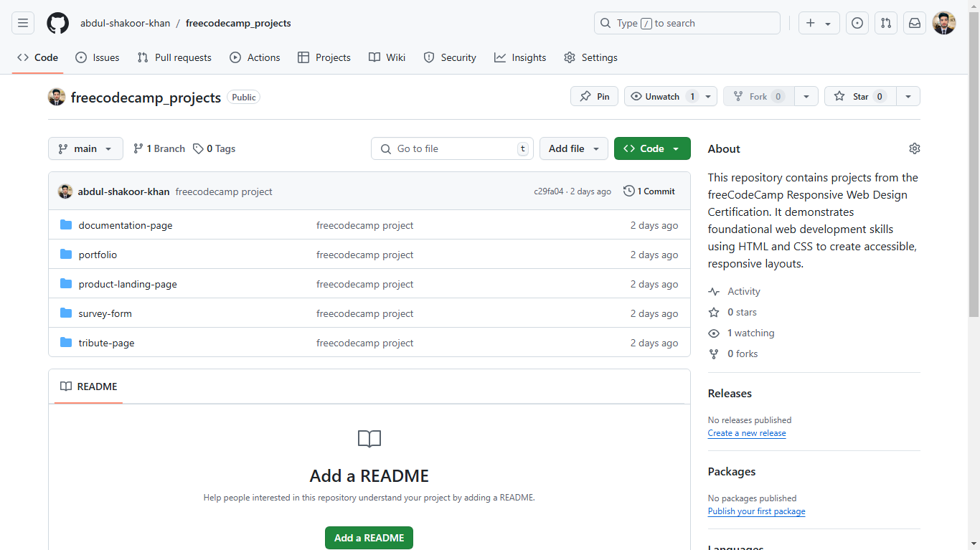Screen dimensions: 980x550
Task: View the 1 Branch link
Action: tap(159, 148)
